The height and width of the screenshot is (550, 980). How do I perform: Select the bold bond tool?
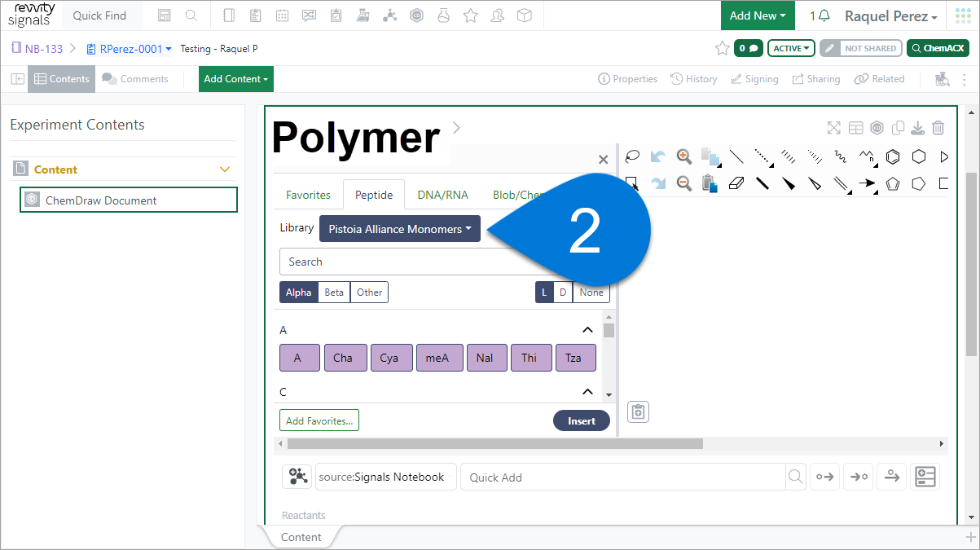762,183
